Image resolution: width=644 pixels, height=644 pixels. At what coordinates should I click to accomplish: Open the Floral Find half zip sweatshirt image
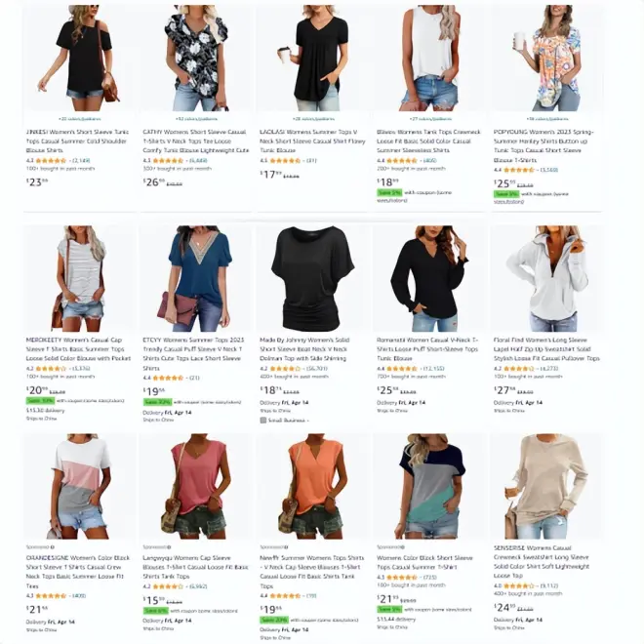click(546, 278)
